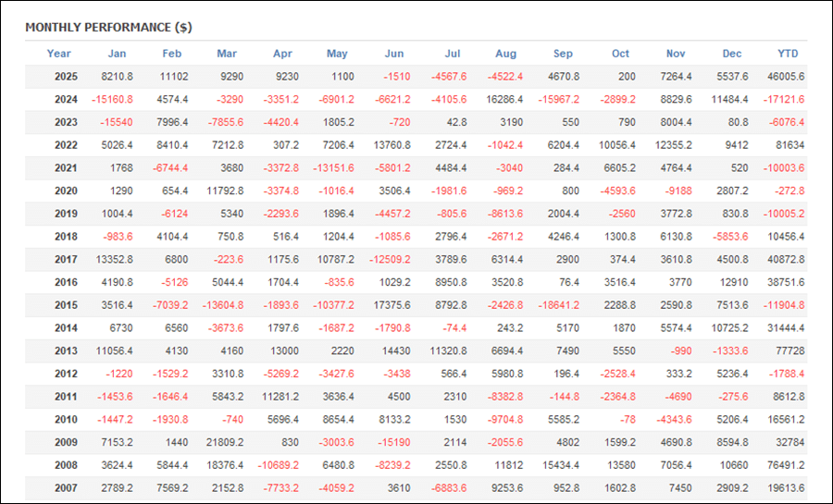Select the Jan column header
833x504 pixels.
[x=117, y=54]
